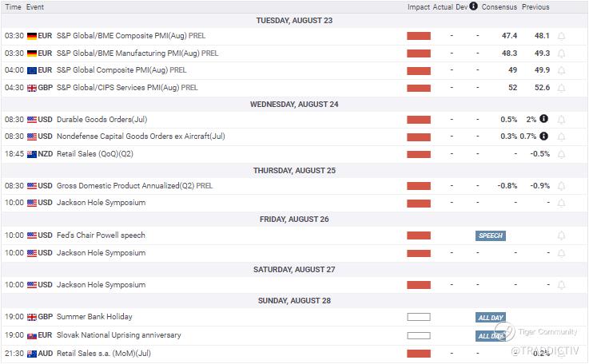The width and height of the screenshot is (589, 364).
Task: Click the UK flag on Services PMI row
Action: tap(32, 88)
